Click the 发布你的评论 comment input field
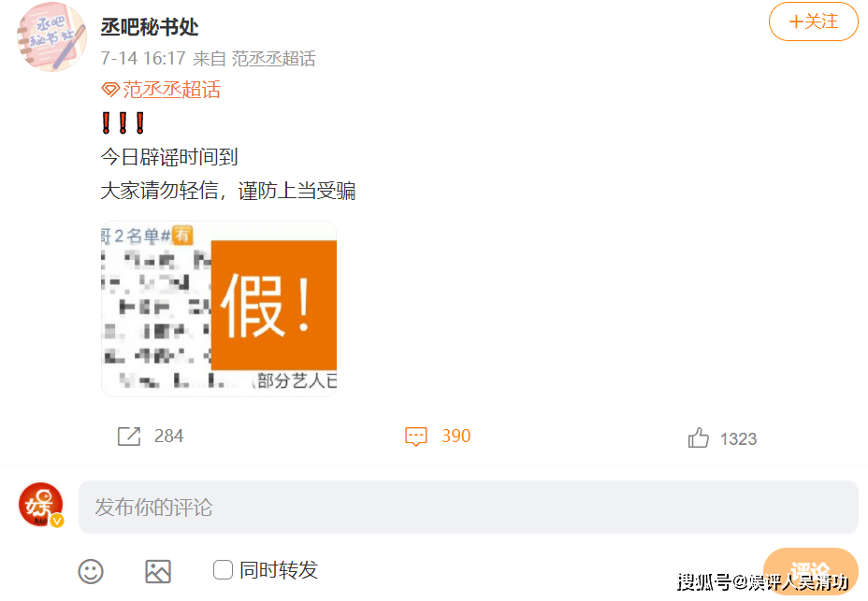 pos(469,507)
